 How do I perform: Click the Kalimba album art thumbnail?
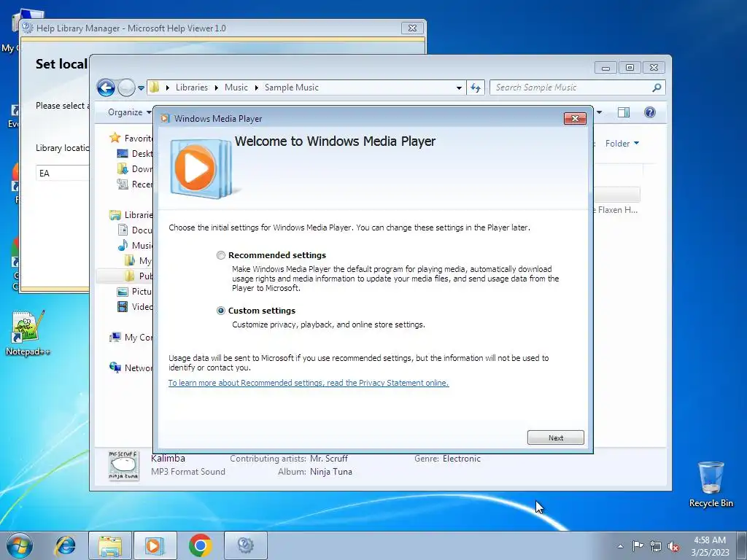123,466
